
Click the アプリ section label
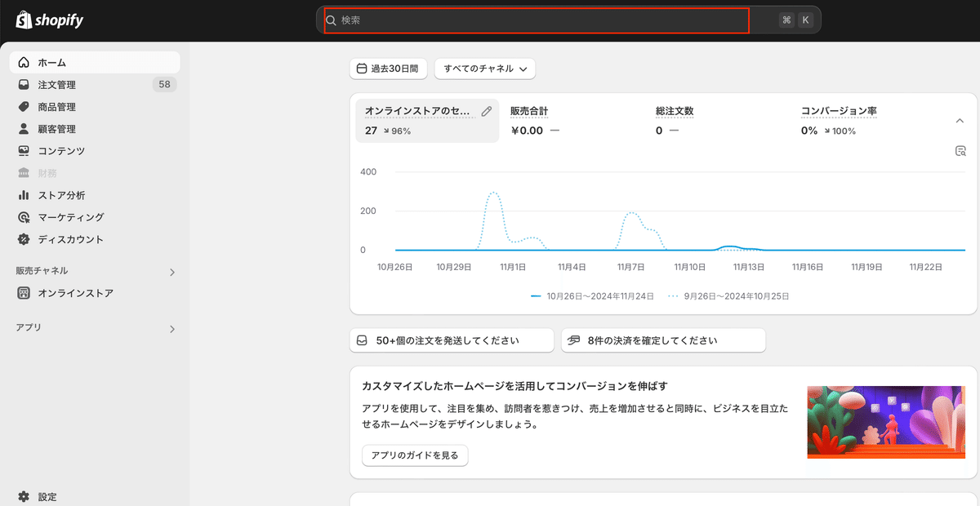point(29,327)
